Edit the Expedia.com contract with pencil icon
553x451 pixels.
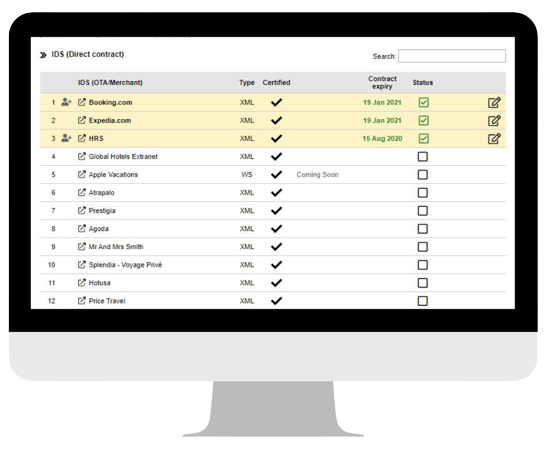click(494, 121)
